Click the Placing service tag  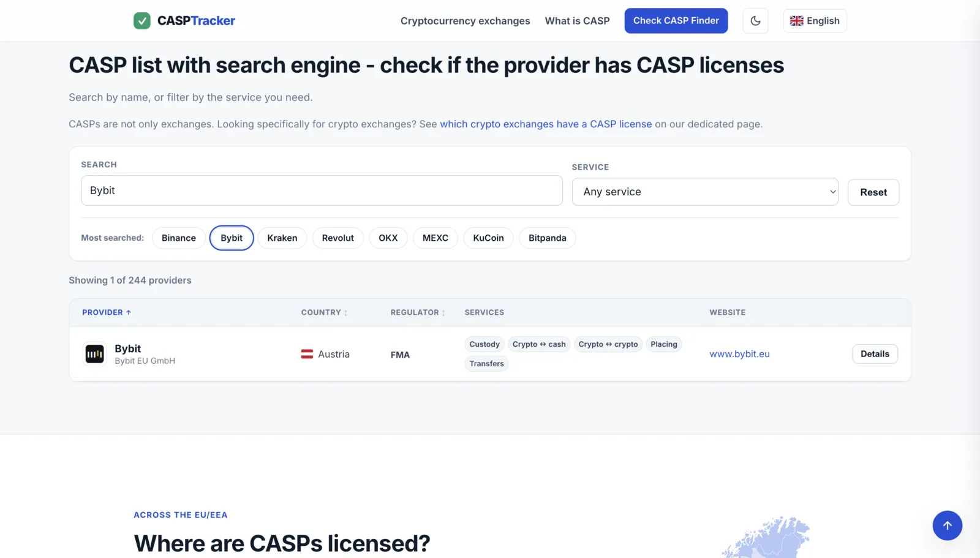click(x=664, y=344)
